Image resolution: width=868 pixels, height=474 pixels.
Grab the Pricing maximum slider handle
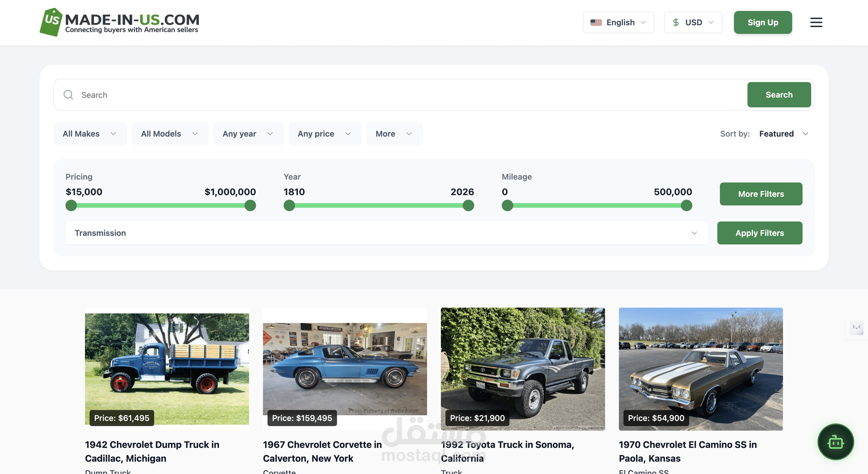click(250, 205)
